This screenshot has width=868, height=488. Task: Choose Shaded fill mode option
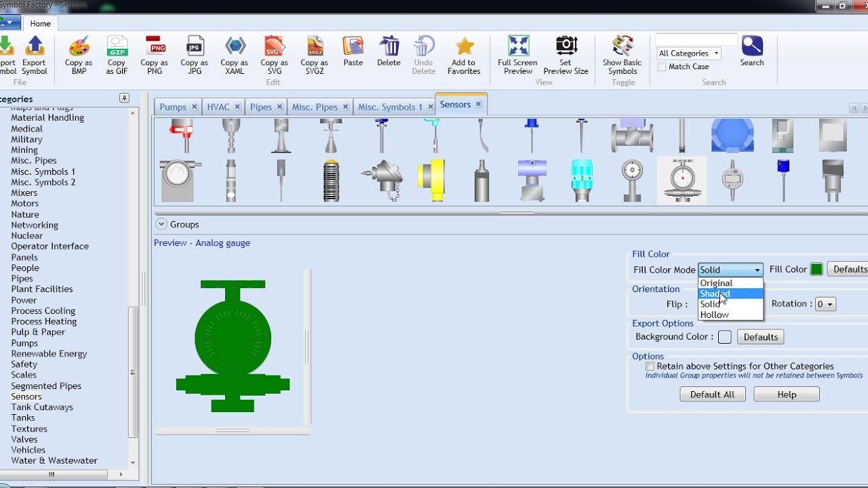[x=730, y=293]
